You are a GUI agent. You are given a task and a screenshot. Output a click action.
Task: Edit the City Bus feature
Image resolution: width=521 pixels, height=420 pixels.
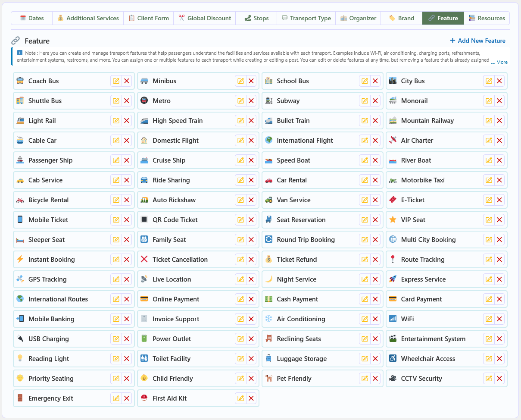489,81
